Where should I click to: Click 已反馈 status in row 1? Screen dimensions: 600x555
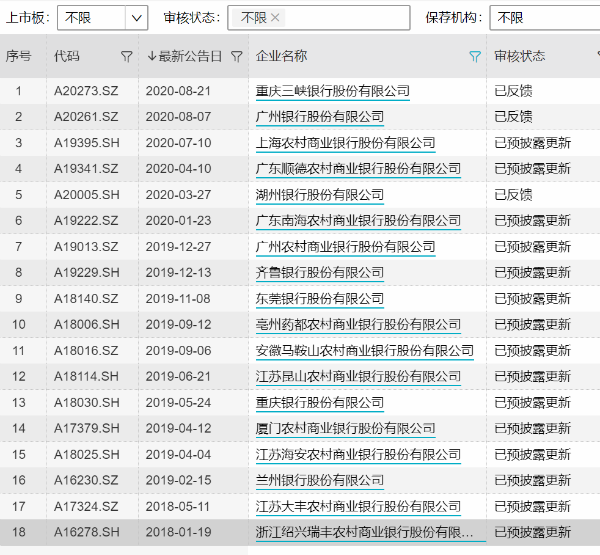point(513,91)
